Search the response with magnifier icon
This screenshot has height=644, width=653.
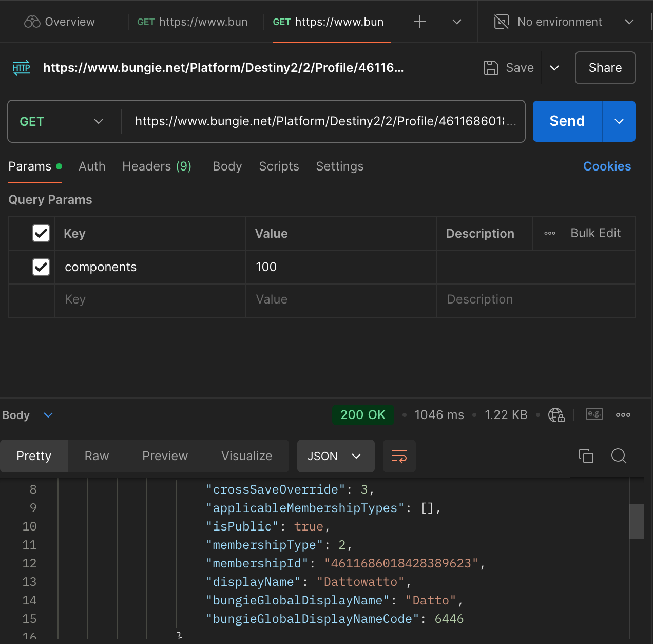pyautogui.click(x=619, y=456)
